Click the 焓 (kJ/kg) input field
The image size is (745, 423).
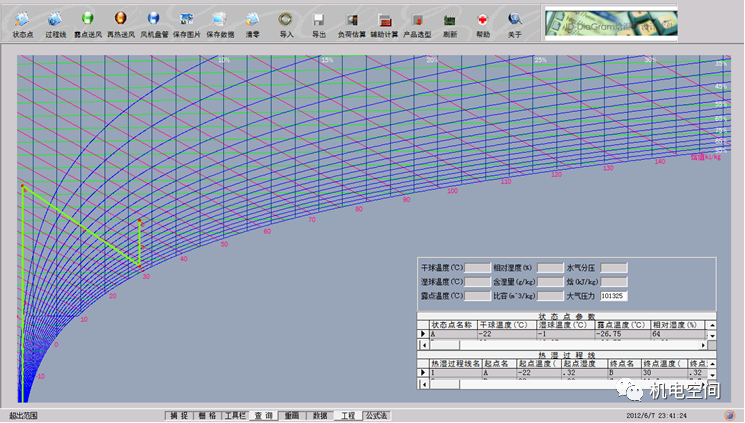pos(613,282)
